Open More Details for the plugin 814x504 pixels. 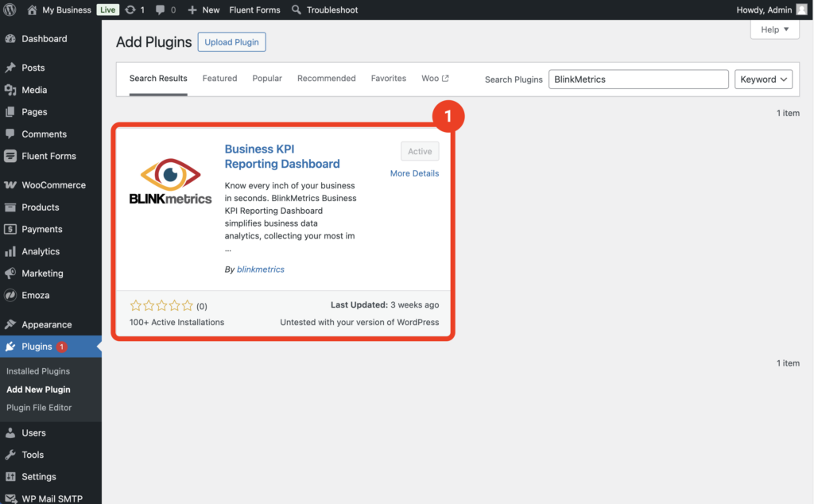[414, 173]
